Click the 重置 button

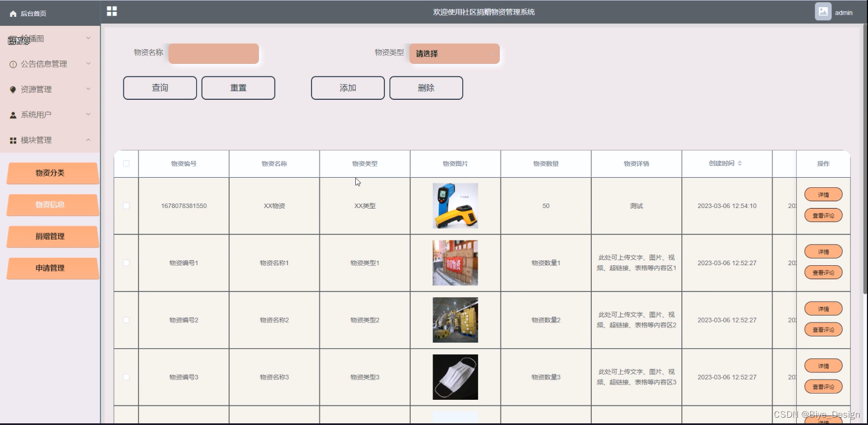click(238, 88)
